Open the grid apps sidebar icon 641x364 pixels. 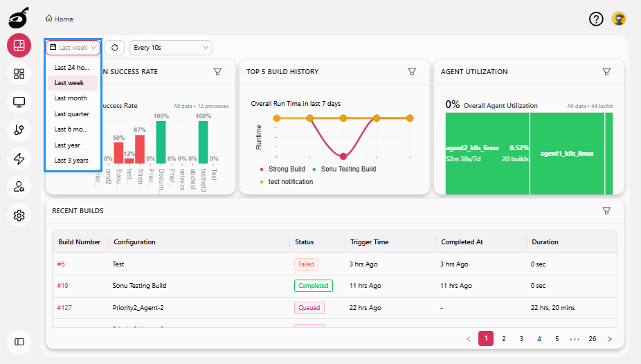(x=19, y=74)
